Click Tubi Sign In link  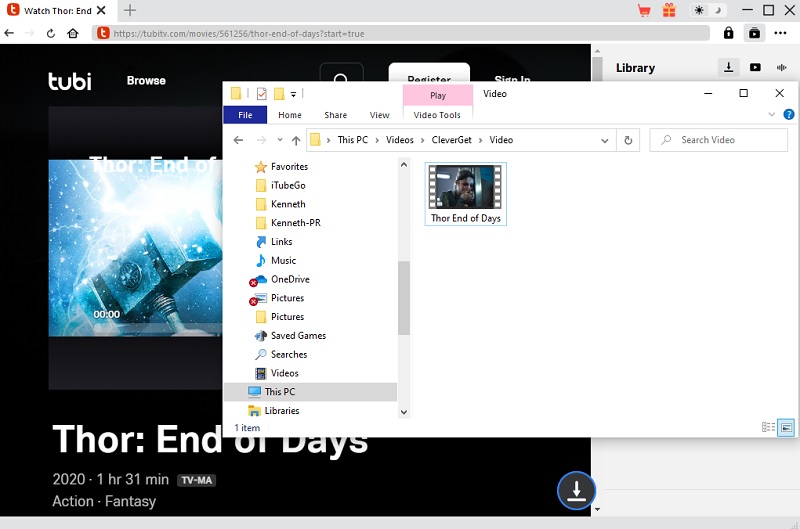(x=512, y=79)
